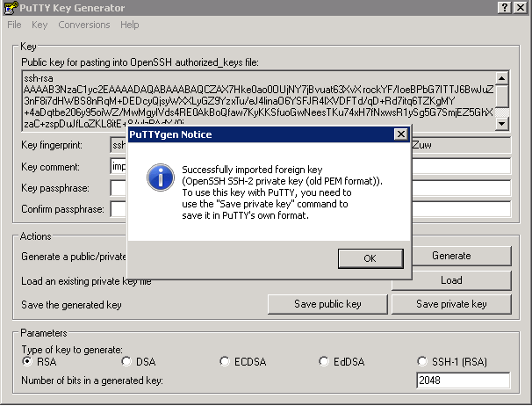This screenshot has width=532, height=406.
Task: Click the 'Type of key to generate:' label
Action: click(72, 350)
